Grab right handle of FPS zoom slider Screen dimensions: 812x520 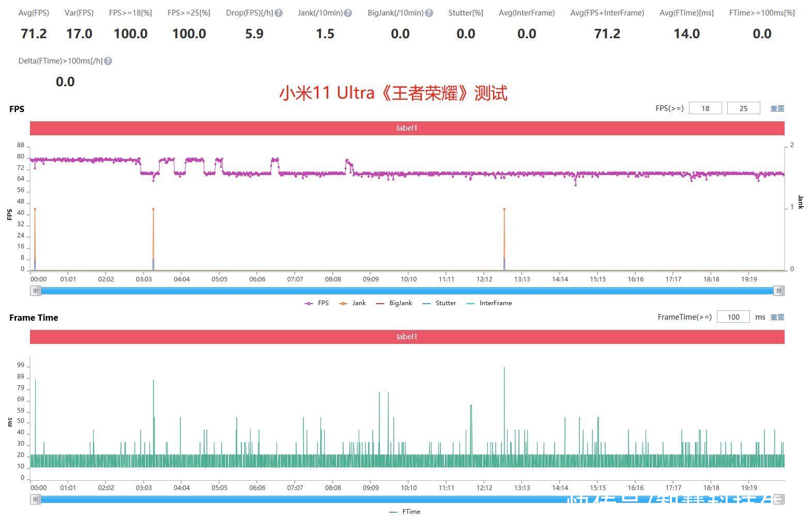tap(779, 291)
